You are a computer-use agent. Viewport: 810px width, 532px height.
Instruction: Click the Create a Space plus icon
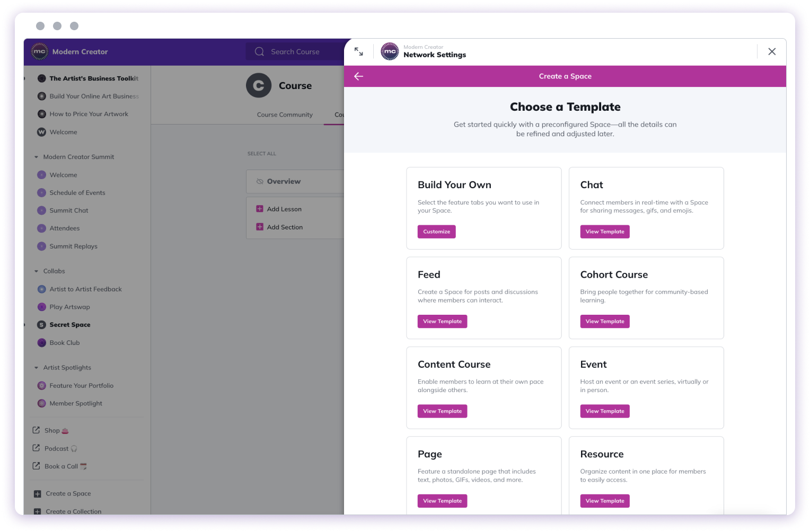pyautogui.click(x=37, y=493)
